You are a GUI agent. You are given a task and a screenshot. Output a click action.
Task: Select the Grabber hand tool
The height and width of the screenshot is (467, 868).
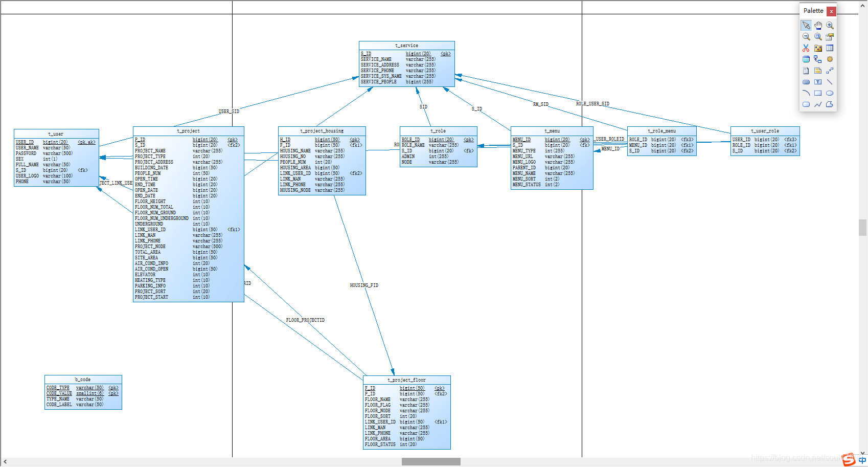(x=818, y=25)
